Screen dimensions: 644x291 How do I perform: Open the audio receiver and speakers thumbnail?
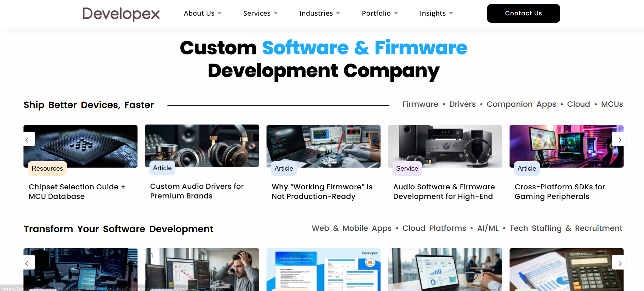[x=445, y=146]
